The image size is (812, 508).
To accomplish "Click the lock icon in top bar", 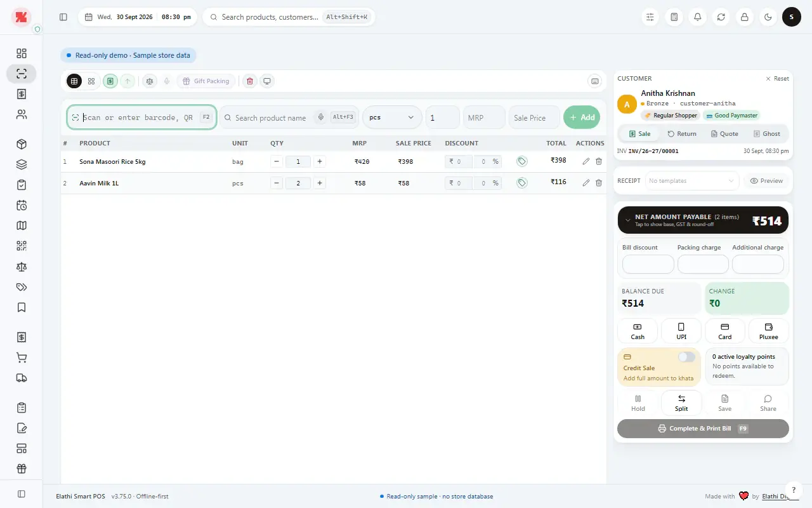I will coord(745,17).
